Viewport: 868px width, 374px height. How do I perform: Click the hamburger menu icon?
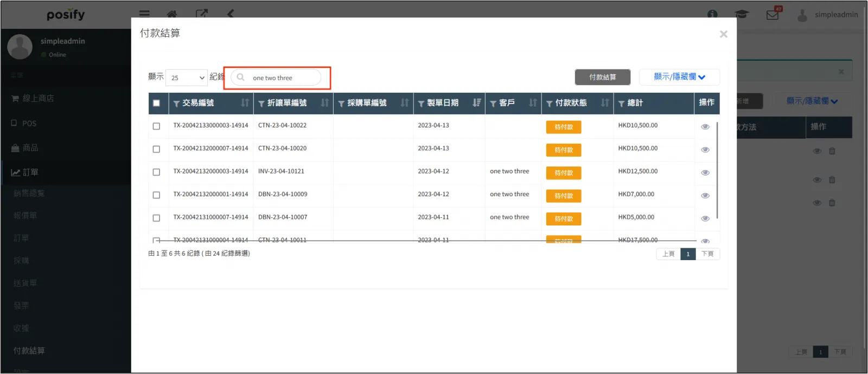tap(144, 14)
